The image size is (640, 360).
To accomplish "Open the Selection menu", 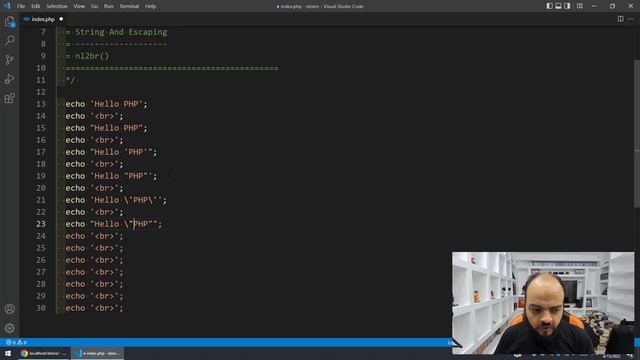I will point(57,6).
